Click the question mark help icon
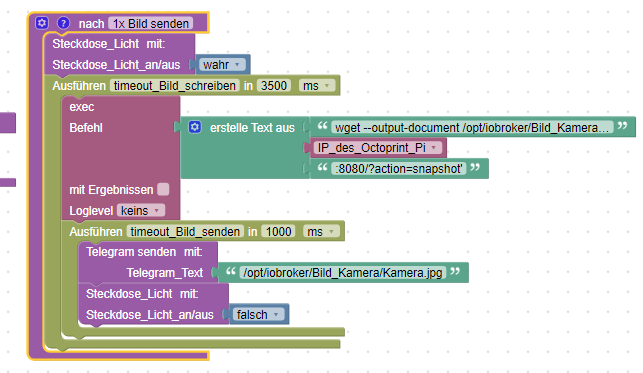643x373 pixels. point(63,23)
